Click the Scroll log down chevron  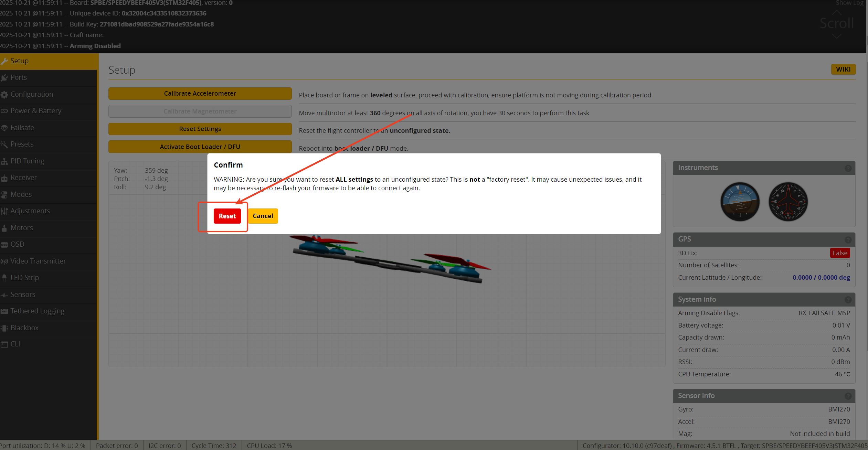837,36
